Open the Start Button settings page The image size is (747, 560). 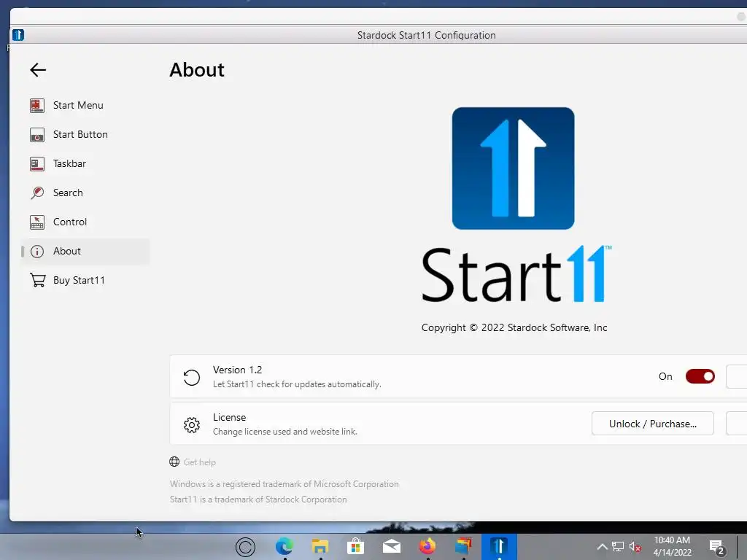(x=86, y=135)
